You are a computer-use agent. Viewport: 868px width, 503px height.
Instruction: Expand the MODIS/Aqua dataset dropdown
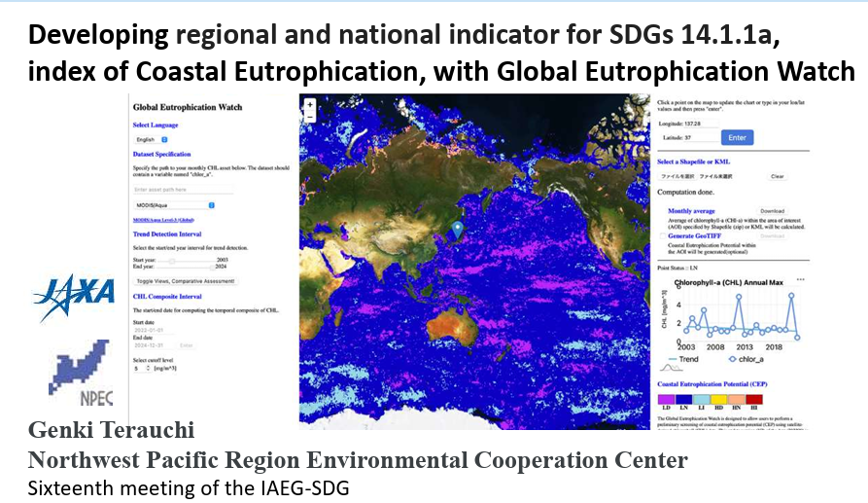click(x=175, y=205)
